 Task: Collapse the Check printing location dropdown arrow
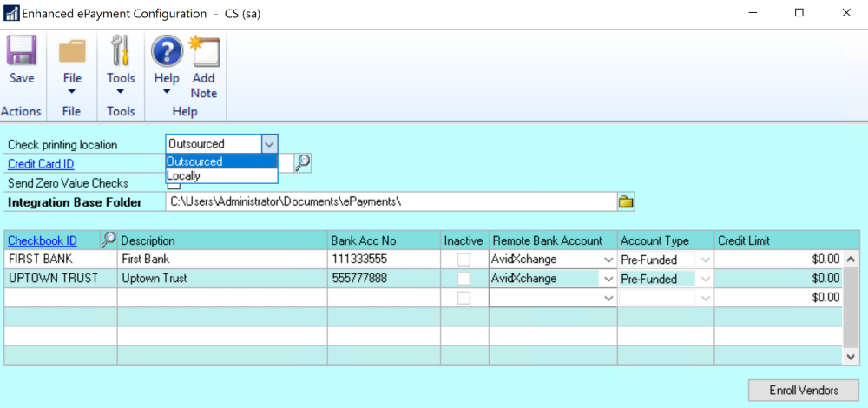coord(269,144)
